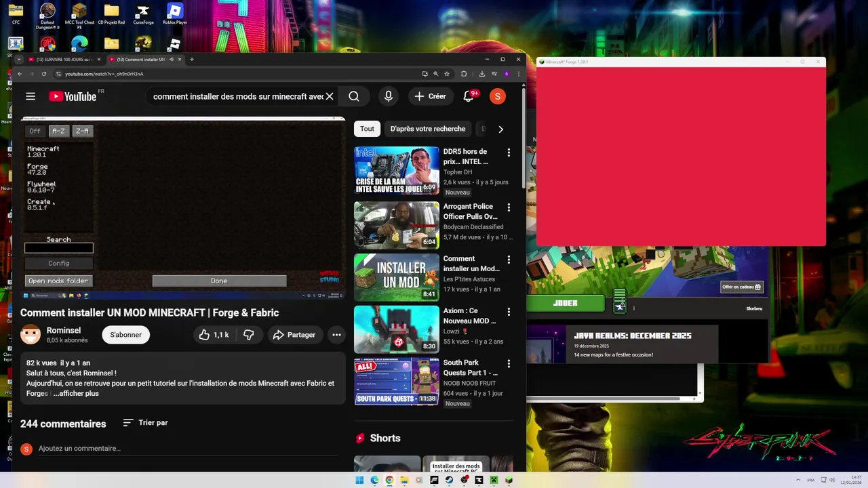Screen dimensions: 868x488
Task: Open YouTube notifications bell
Action: pos(469,96)
